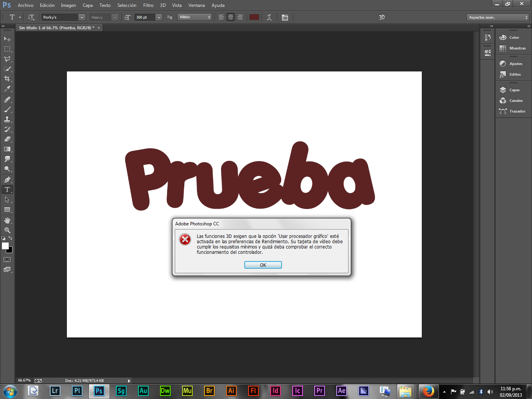Open the Filtro menu
The height and width of the screenshot is (399, 532).
(x=148, y=5)
